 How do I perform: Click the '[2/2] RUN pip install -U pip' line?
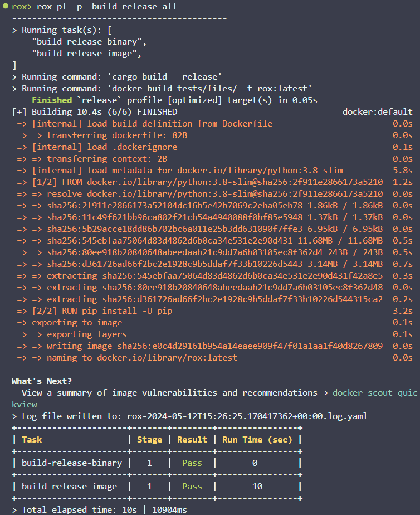pos(102,311)
